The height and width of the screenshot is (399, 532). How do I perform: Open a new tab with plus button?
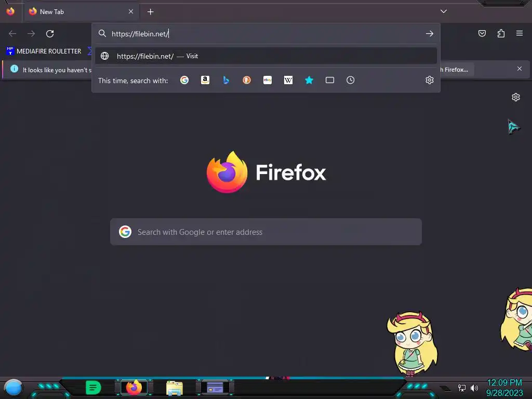click(150, 12)
